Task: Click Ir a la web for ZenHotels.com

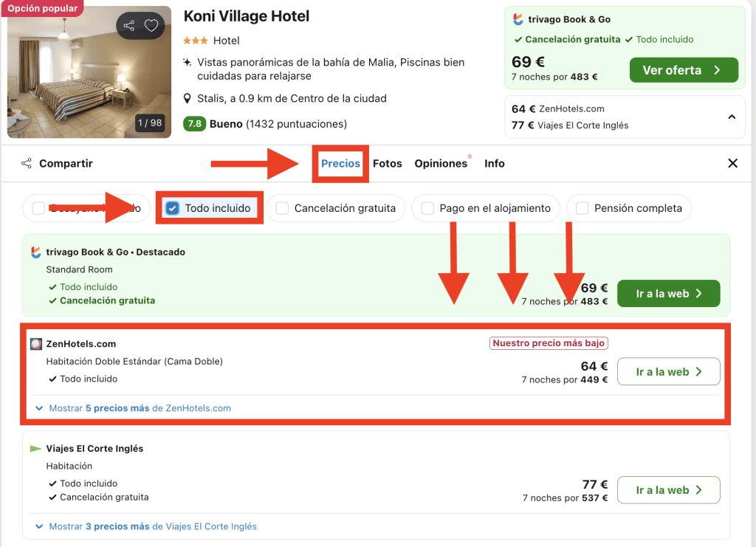Action: pyautogui.click(x=668, y=372)
